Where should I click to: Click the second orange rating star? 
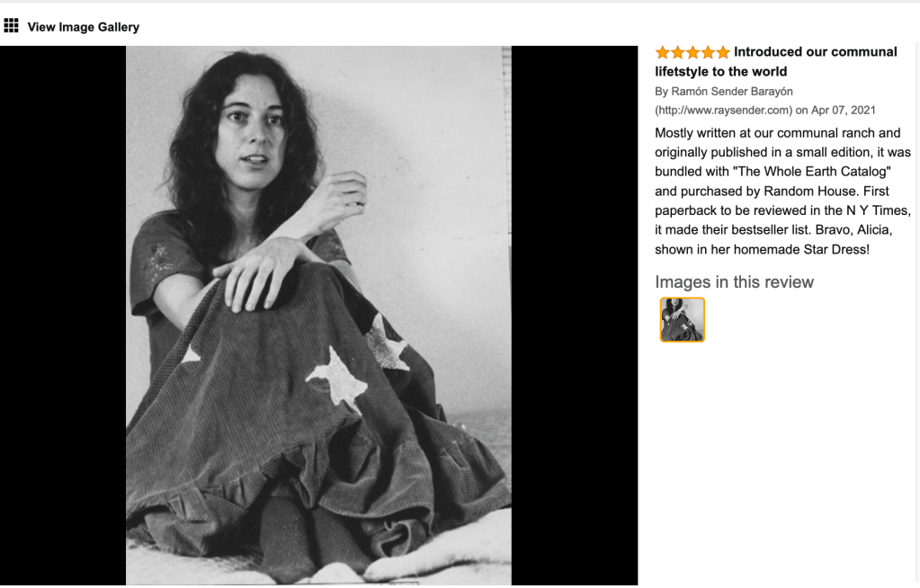tap(678, 52)
